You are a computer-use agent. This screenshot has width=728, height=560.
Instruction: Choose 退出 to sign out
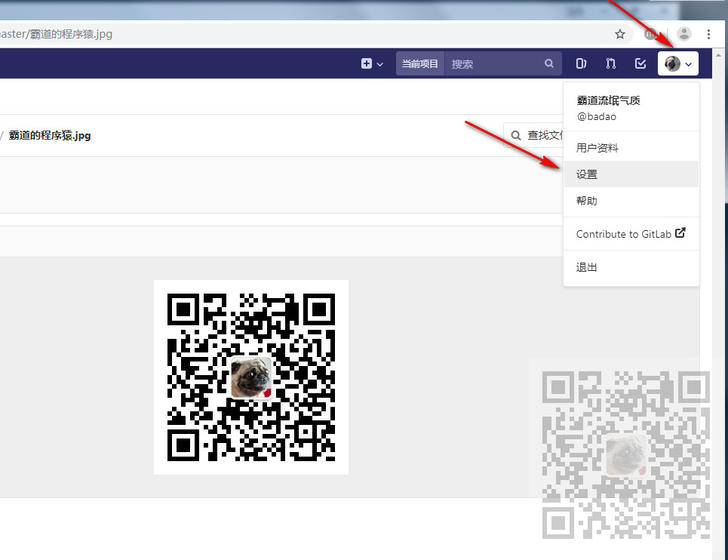click(631, 267)
